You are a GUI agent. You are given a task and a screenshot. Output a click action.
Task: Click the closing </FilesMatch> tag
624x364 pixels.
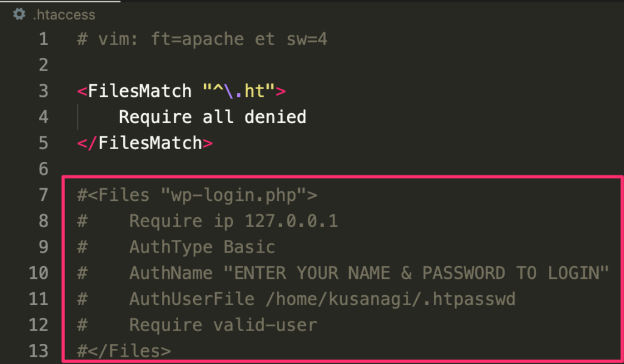click(x=145, y=143)
